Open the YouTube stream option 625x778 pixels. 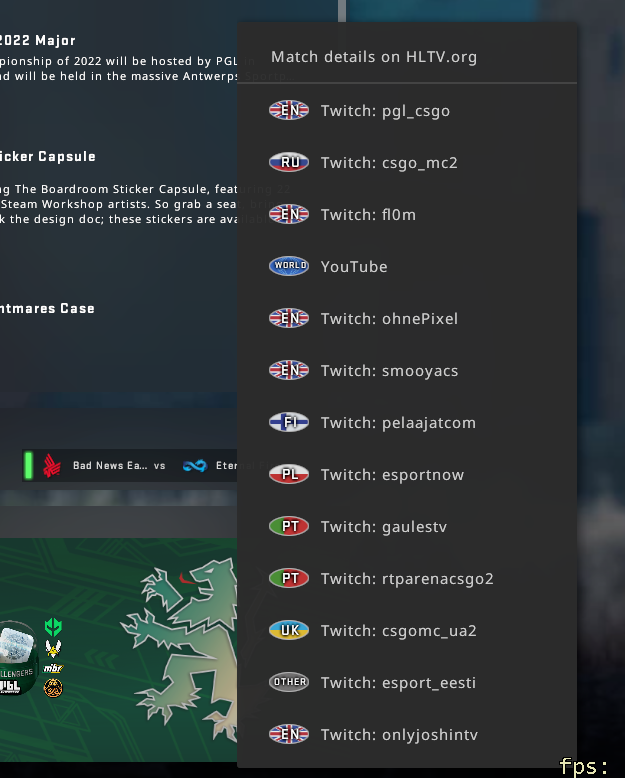coord(407,266)
